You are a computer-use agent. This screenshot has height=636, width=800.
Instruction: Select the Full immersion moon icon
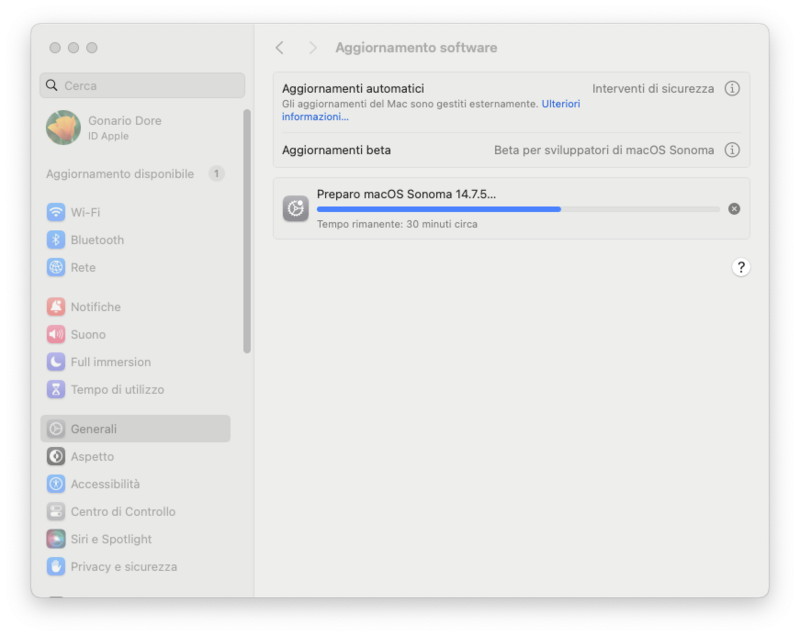[x=56, y=362]
